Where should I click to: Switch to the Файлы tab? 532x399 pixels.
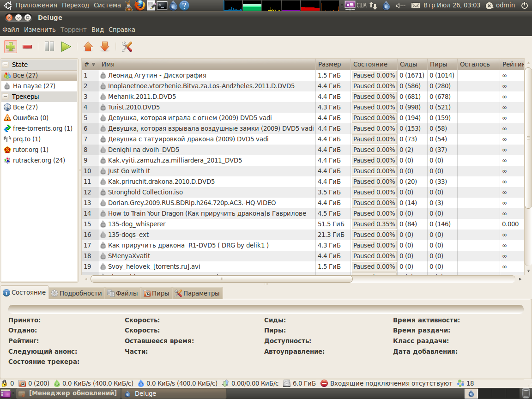(123, 293)
